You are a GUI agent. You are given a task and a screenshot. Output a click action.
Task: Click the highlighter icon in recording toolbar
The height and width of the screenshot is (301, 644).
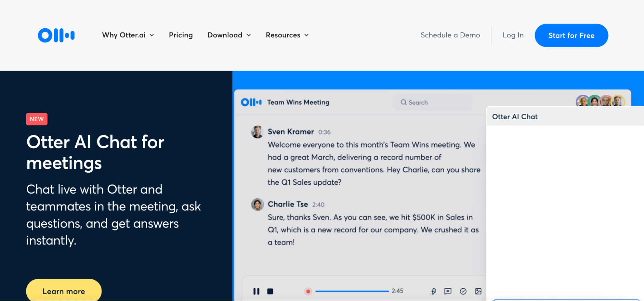tap(434, 291)
